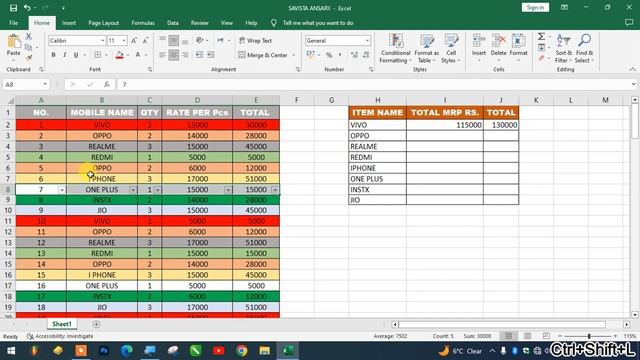Expand the formula bar chevron
Image resolution: width=640 pixels, height=360 pixels.
point(633,84)
